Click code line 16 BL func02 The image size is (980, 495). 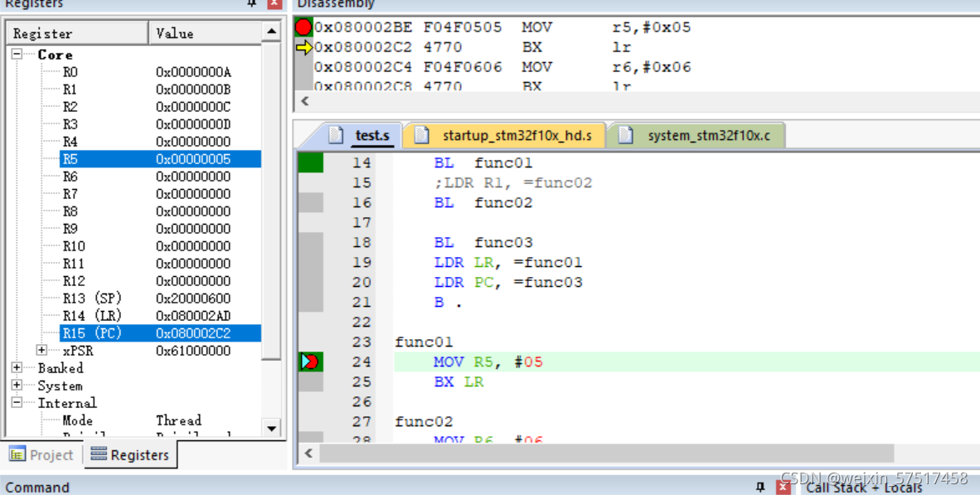coord(483,203)
